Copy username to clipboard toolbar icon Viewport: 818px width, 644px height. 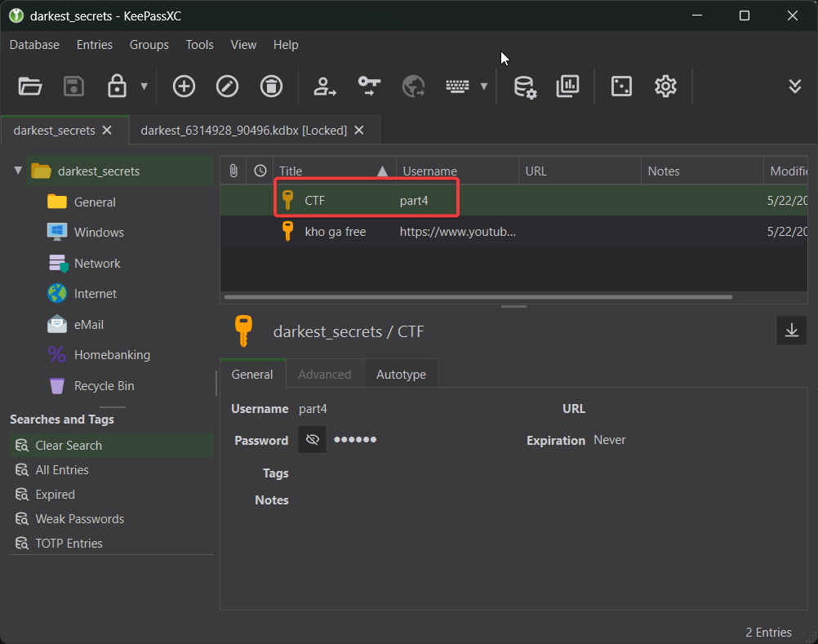tap(324, 86)
